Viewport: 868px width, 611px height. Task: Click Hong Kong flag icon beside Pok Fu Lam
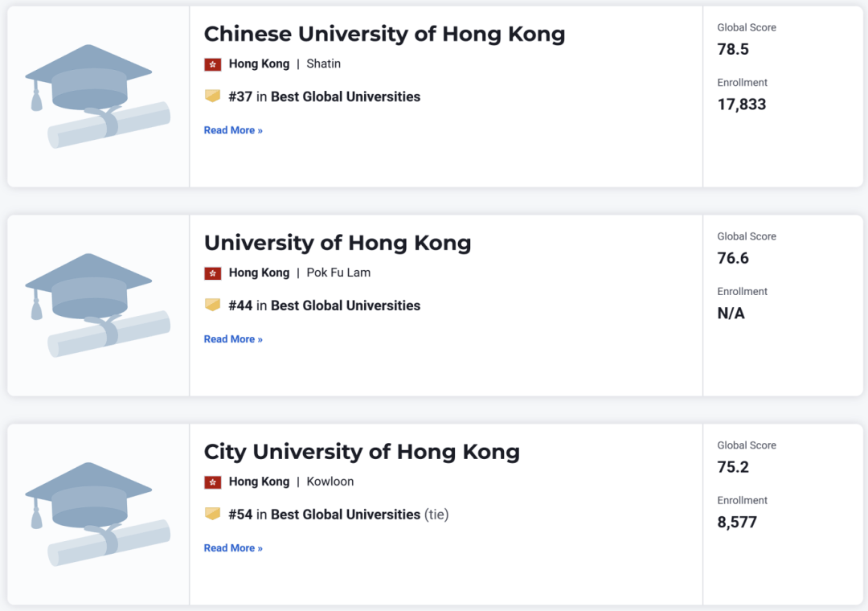click(x=212, y=273)
